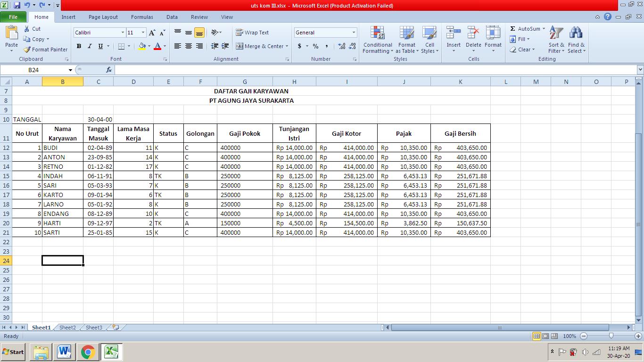
Task: Apply the red Font Color swatch
Action: [157, 46]
